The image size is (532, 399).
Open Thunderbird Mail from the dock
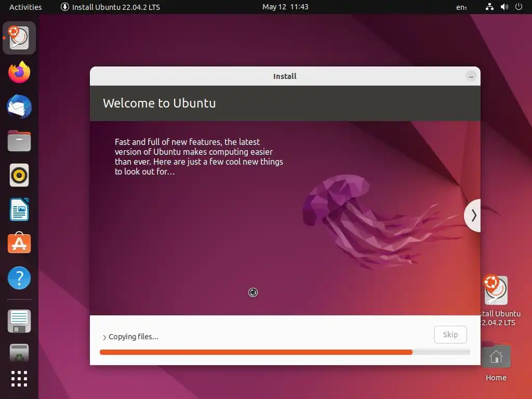[x=19, y=107]
